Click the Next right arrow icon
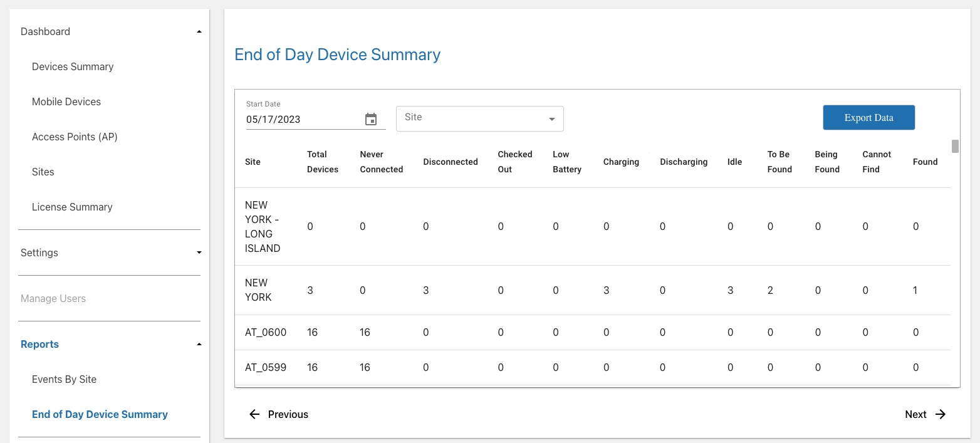 [941, 414]
